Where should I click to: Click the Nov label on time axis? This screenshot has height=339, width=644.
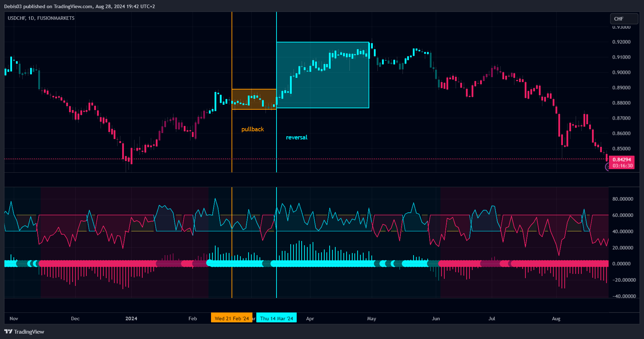point(14,318)
